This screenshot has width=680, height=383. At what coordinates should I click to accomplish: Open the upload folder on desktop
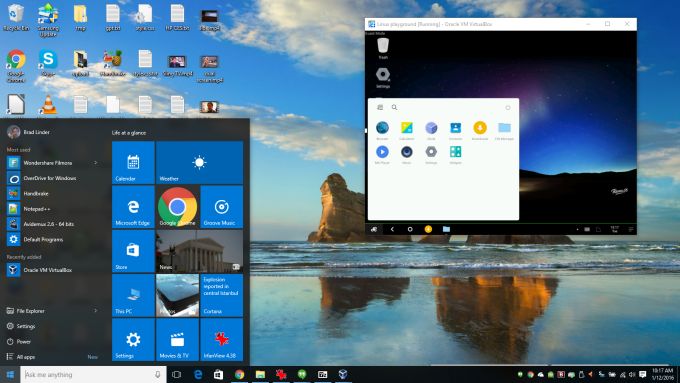(x=80, y=63)
